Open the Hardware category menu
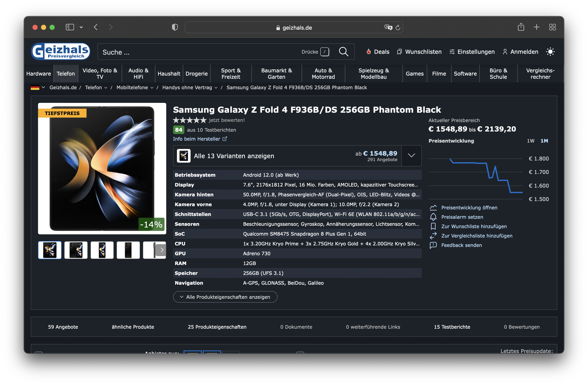588x385 pixels. click(x=38, y=74)
